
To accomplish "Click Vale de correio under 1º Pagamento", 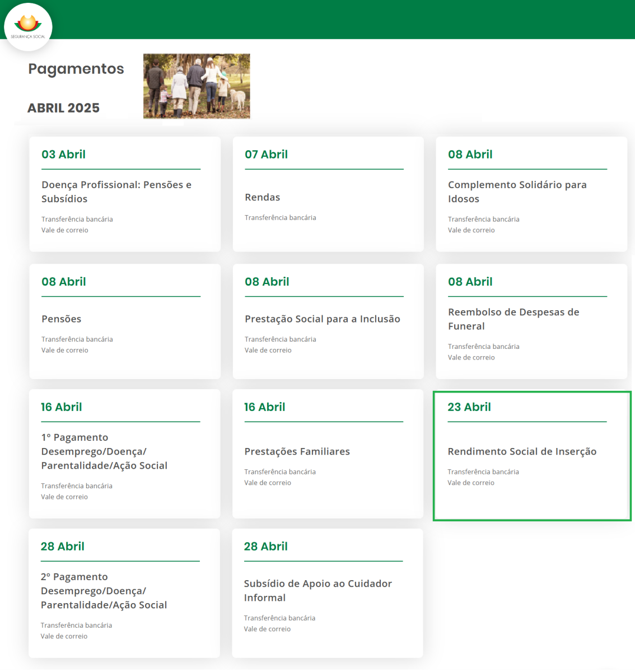I will pos(64,497).
